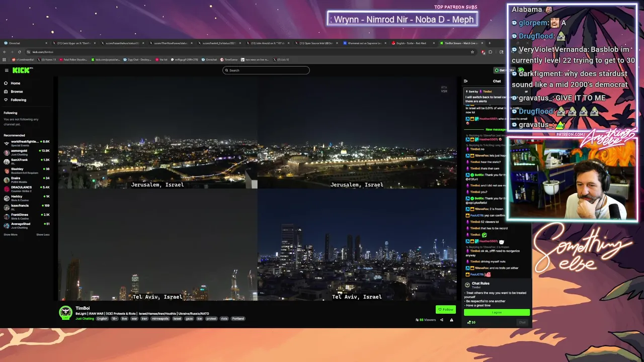644x362 pixels.
Task: Open asmongold recommended channel
Action: (26, 152)
